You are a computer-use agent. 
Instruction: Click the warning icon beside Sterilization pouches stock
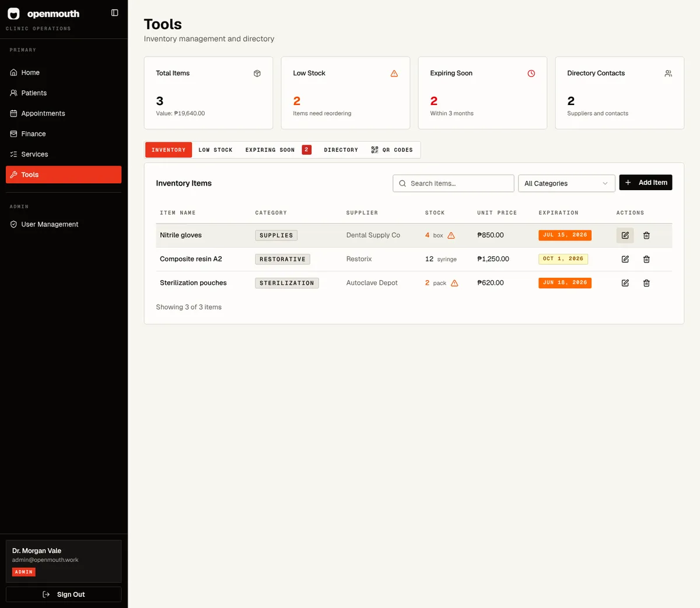coord(454,283)
